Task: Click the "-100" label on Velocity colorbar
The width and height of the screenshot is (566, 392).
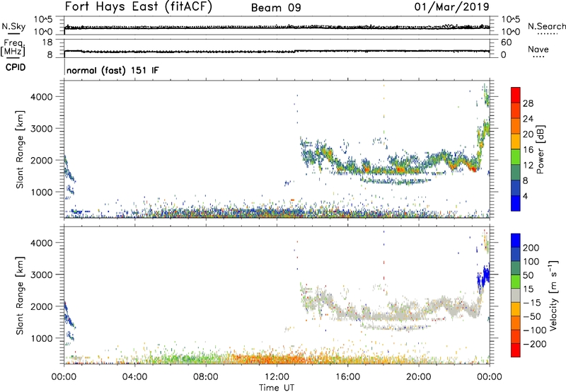Action: pyautogui.click(x=535, y=330)
